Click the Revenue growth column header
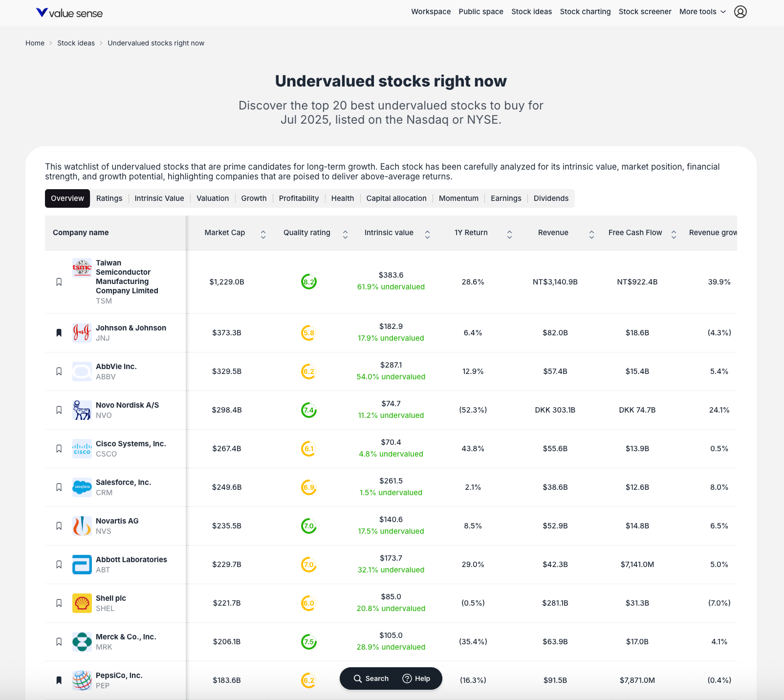Image resolution: width=784 pixels, height=700 pixels. [713, 233]
